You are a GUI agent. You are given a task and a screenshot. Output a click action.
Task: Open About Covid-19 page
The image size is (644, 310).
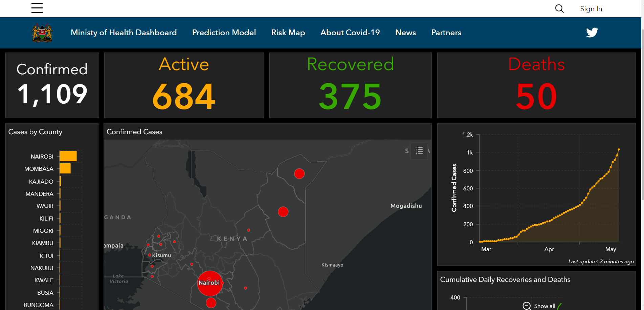click(350, 33)
